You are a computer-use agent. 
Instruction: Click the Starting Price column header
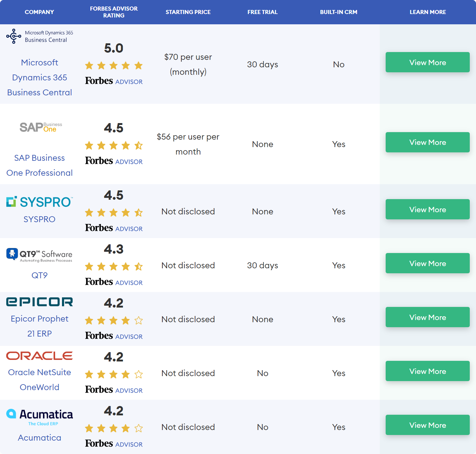tap(188, 12)
